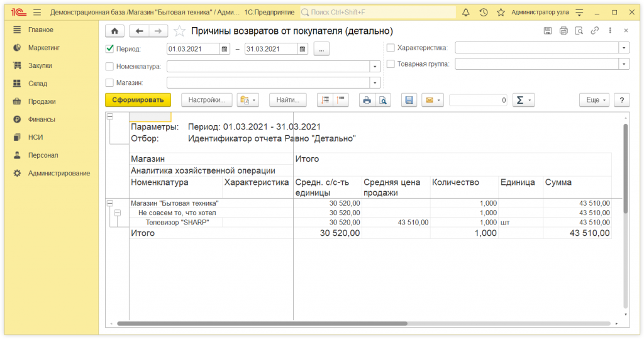Collapse the Магазин "Бытовая техника" row group
Viewport: 644px width, 339px height.
[x=110, y=203]
